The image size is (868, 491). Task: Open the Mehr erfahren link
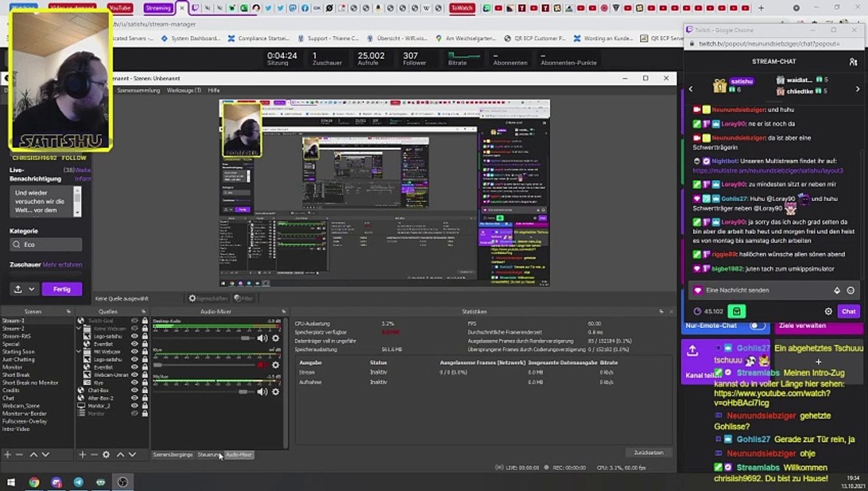pyautogui.click(x=63, y=265)
